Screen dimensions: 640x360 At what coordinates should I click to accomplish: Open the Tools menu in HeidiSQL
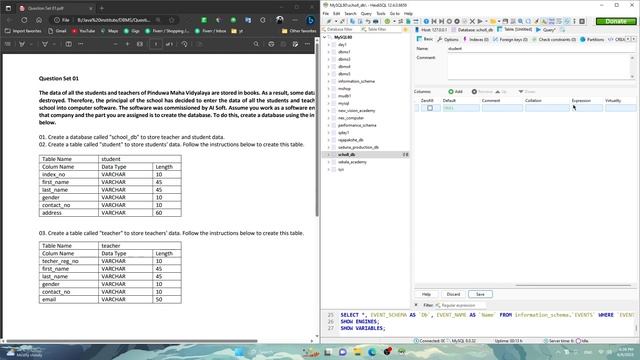click(x=380, y=13)
